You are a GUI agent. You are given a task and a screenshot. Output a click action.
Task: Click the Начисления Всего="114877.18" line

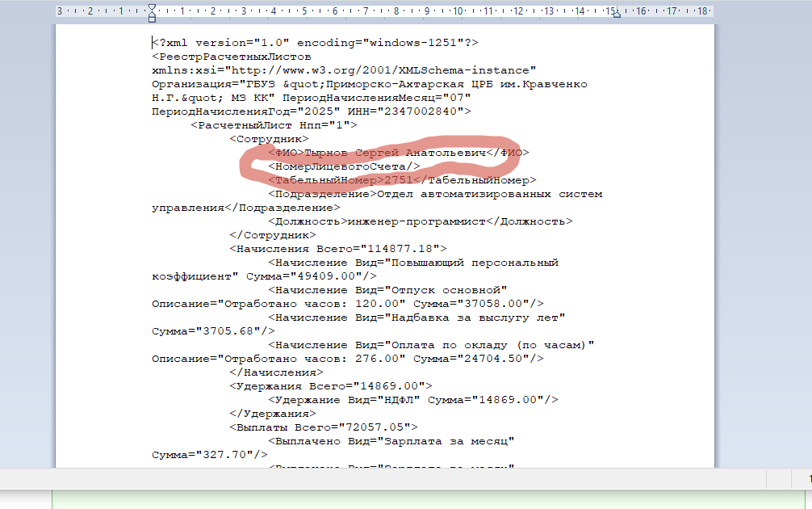point(338,249)
